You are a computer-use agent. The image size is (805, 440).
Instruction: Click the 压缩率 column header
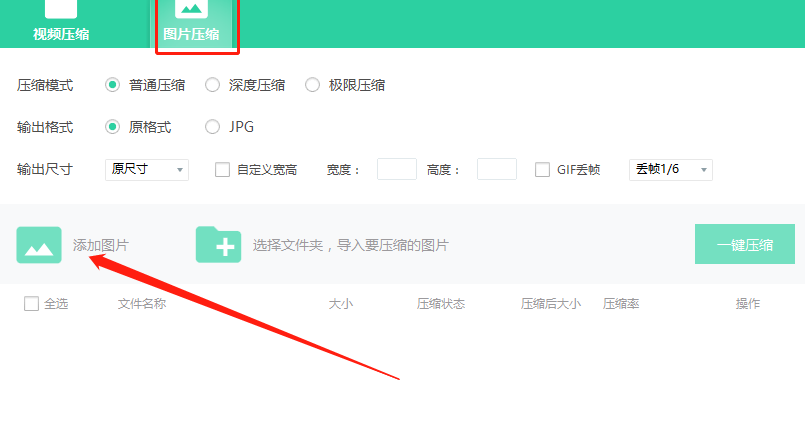point(621,304)
